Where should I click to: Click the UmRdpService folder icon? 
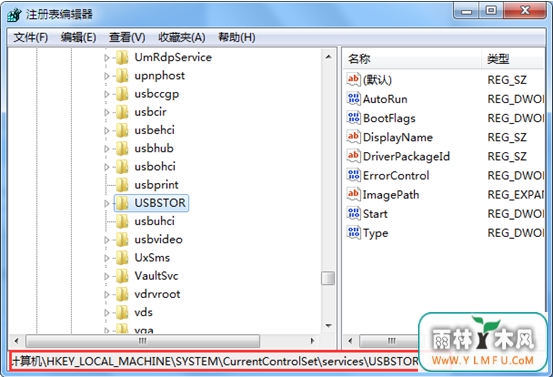(x=122, y=57)
